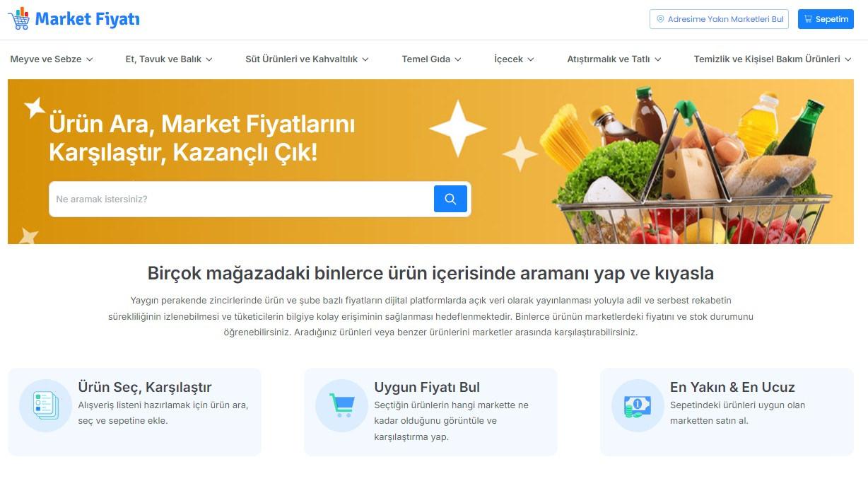This screenshot has height=486, width=868.
Task: Click the checklist icon beside Ürün Seç, Karşılaştır
Action: [46, 405]
